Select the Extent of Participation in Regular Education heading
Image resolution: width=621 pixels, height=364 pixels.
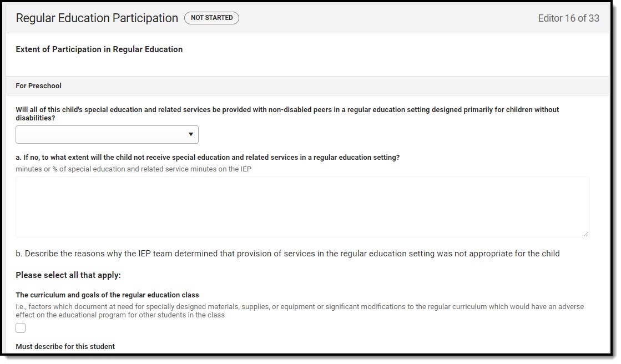pos(99,49)
